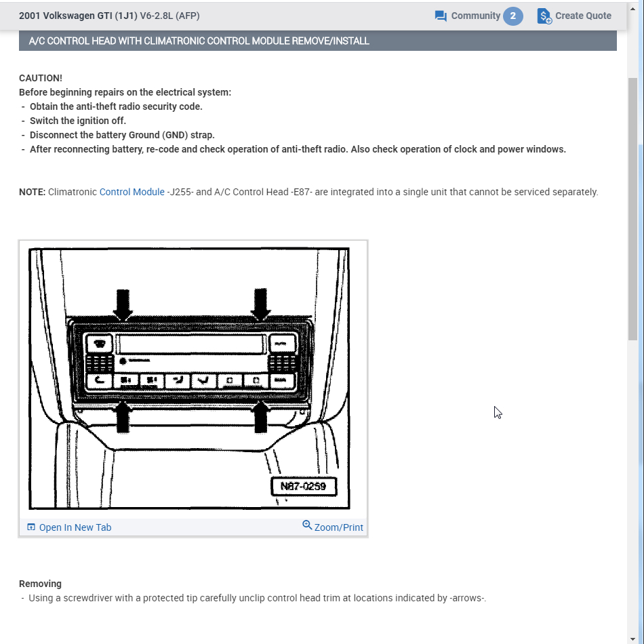The width and height of the screenshot is (644, 644).
Task: Click 'Before beginning repairs on the electrical system' text
Action: 125,92
